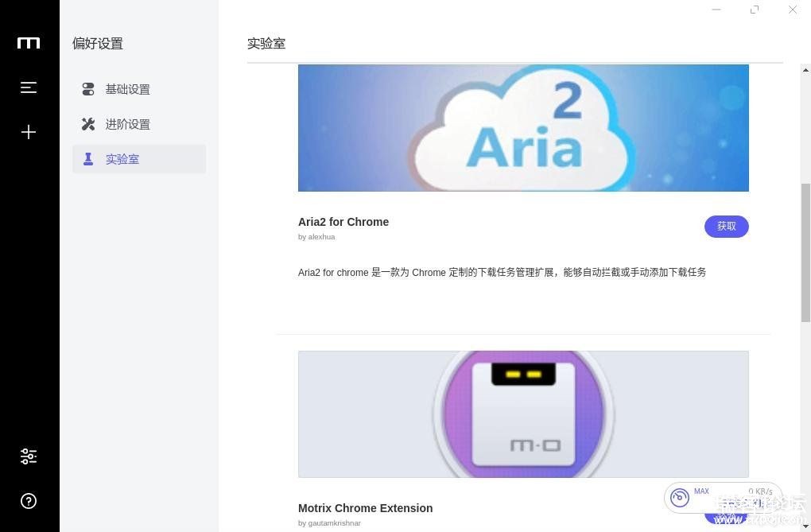This screenshot has height=532, width=811.
Task: Open the help question mark icon
Action: pyautogui.click(x=29, y=501)
